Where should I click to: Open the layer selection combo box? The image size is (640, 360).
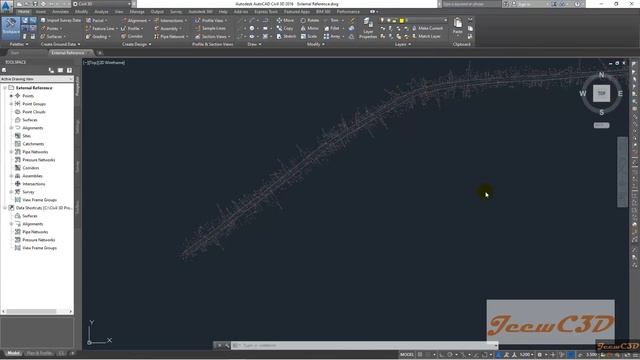click(x=413, y=20)
